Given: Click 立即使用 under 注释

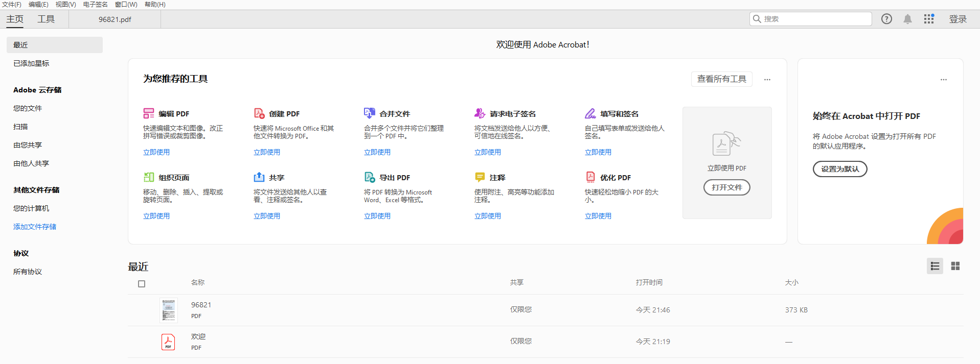Looking at the screenshot, I should click(488, 216).
